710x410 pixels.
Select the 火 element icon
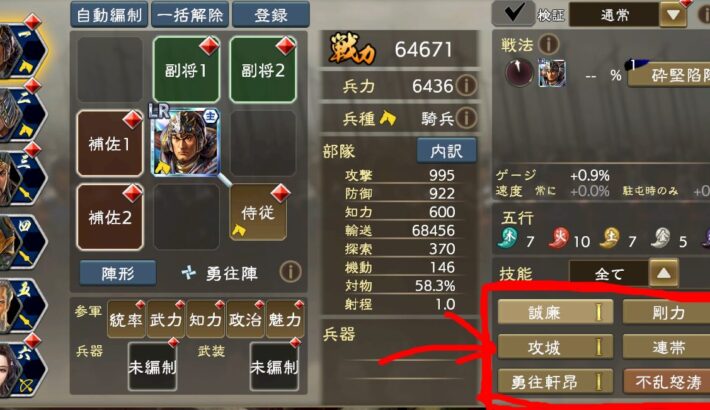pyautogui.click(x=558, y=238)
